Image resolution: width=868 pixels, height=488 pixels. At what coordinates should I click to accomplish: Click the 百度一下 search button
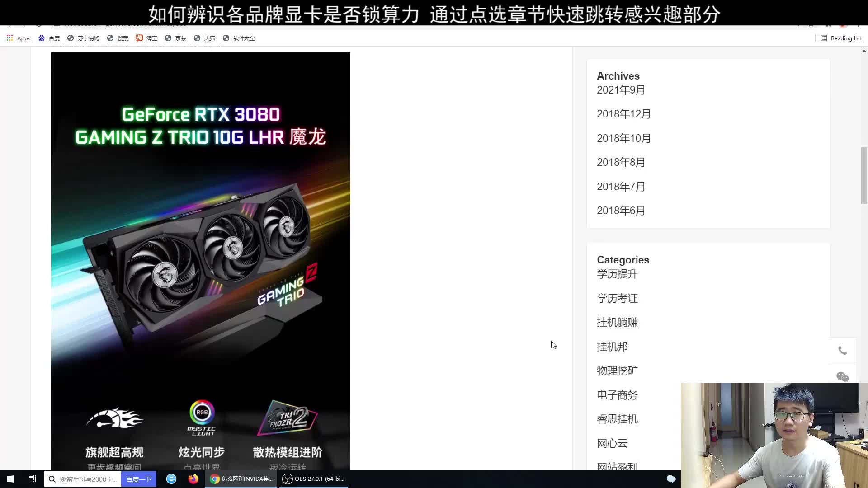click(139, 479)
